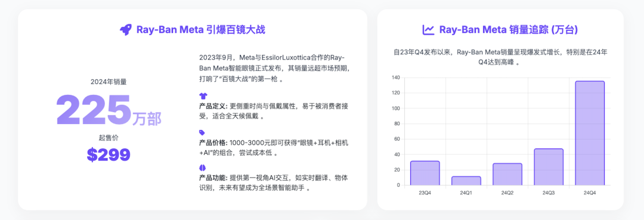Click the brain icon above 产品功能
The width and height of the screenshot is (644, 220).
pyautogui.click(x=203, y=168)
